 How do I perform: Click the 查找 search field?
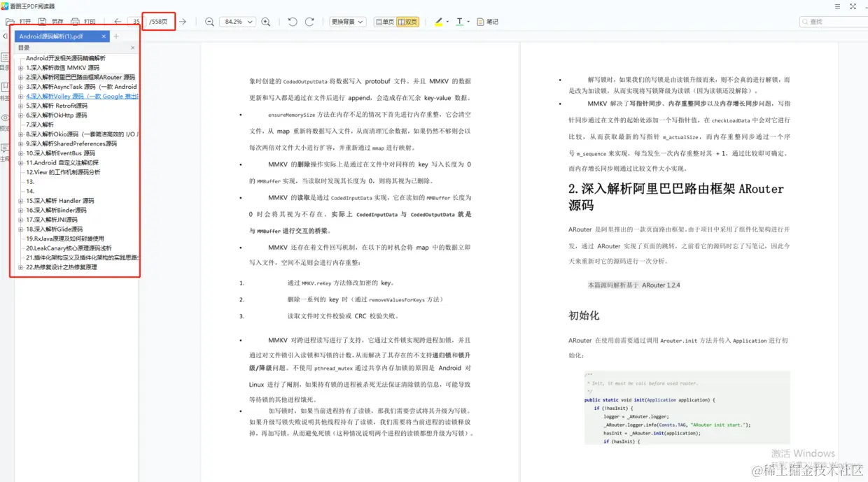click(x=833, y=22)
